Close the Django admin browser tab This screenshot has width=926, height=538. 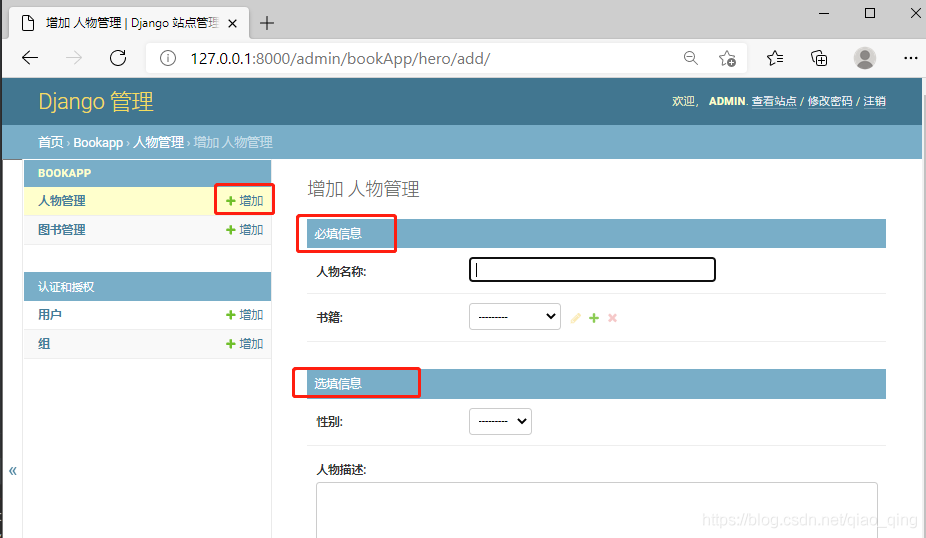[233, 24]
